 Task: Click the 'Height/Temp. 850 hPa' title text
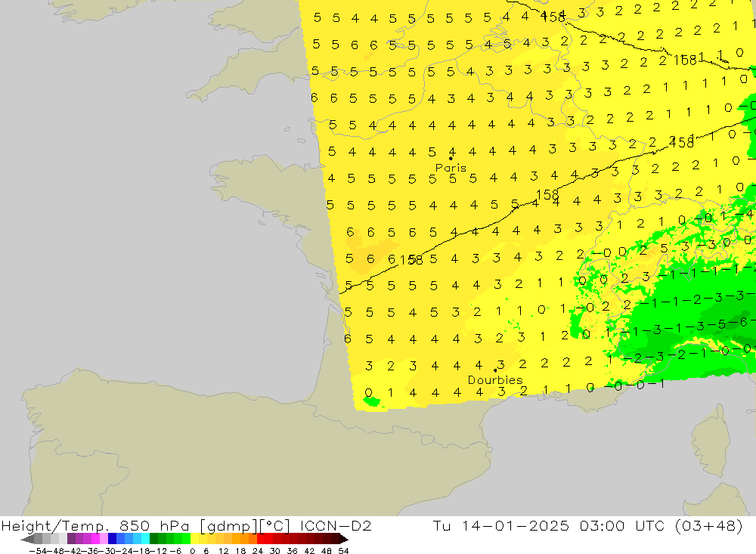95,525
